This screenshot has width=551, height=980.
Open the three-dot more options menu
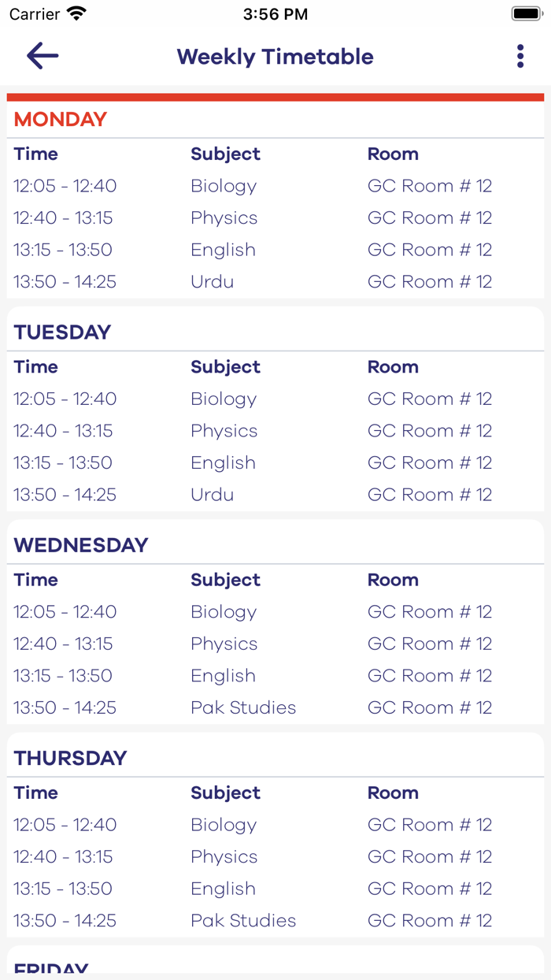point(520,56)
